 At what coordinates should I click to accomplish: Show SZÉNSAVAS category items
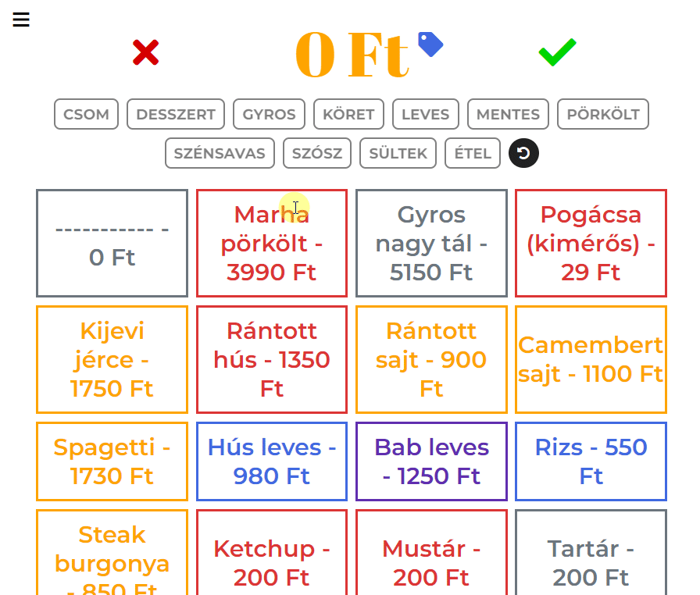(x=220, y=153)
